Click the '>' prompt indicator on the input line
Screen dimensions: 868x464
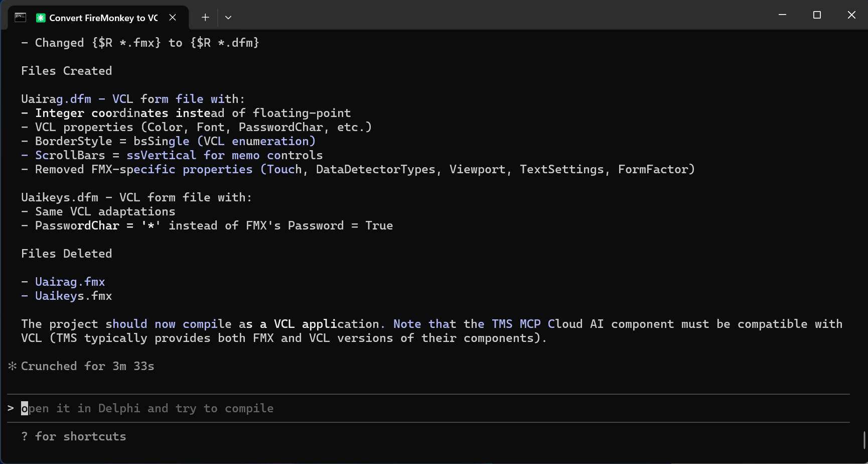11,408
